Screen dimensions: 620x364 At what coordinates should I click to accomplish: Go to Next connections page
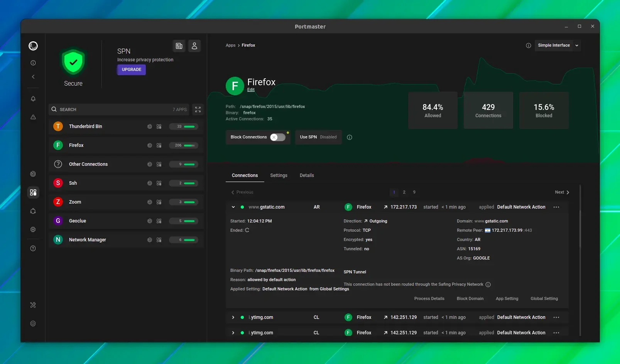point(562,192)
